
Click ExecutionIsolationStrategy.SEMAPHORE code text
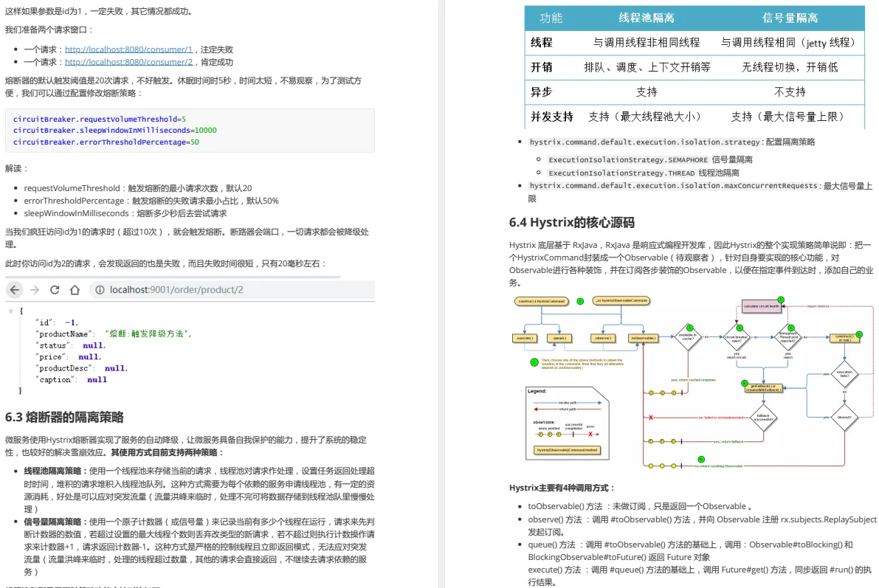point(628,160)
